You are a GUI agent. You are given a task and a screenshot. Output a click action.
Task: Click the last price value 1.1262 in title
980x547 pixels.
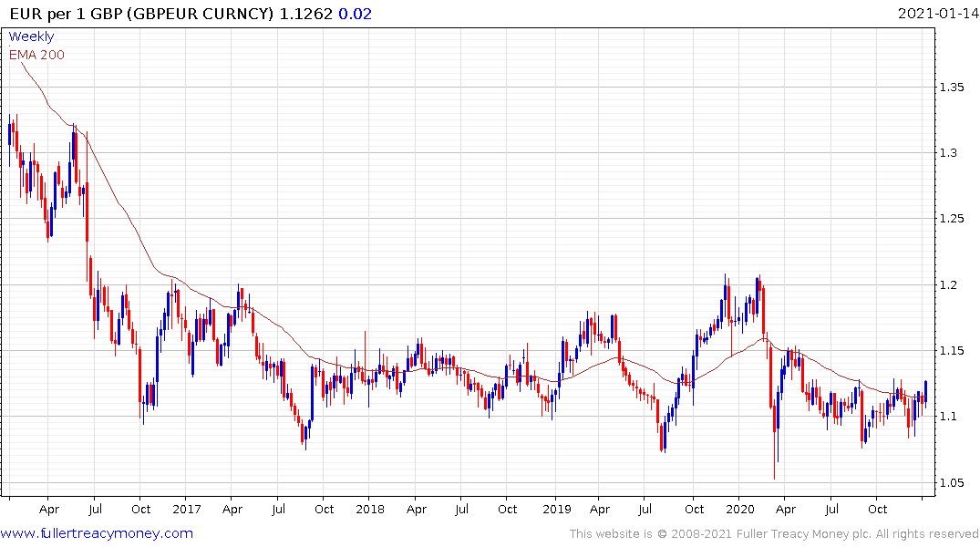coord(305,14)
